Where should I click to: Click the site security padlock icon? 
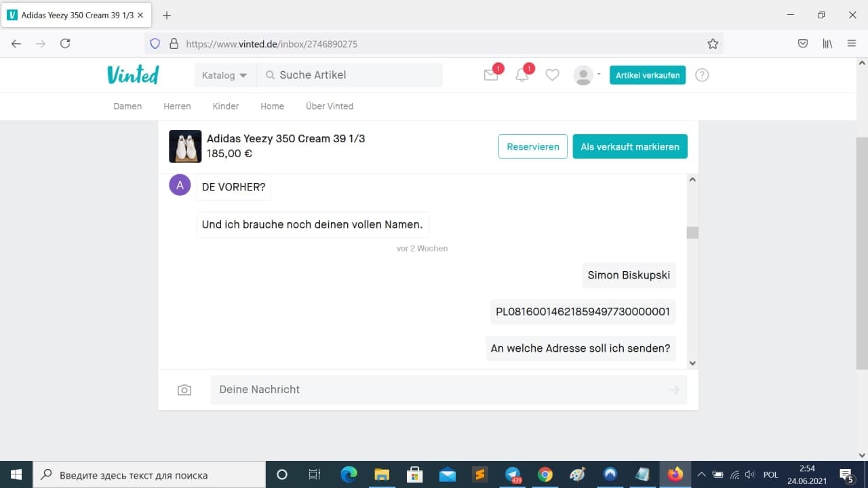(174, 43)
